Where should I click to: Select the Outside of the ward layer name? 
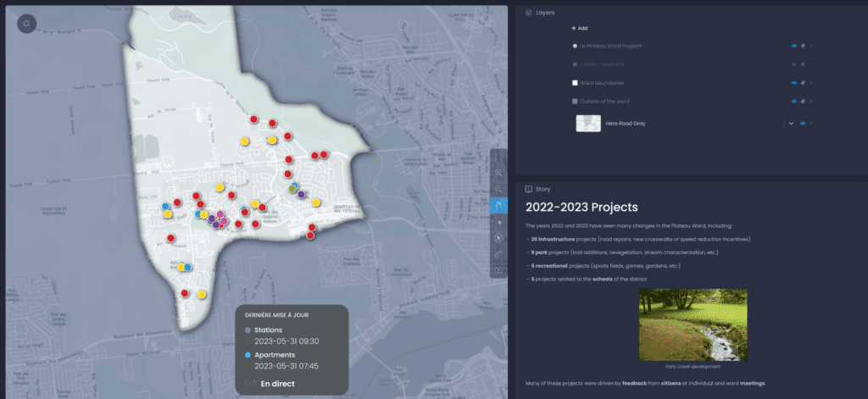coord(604,102)
